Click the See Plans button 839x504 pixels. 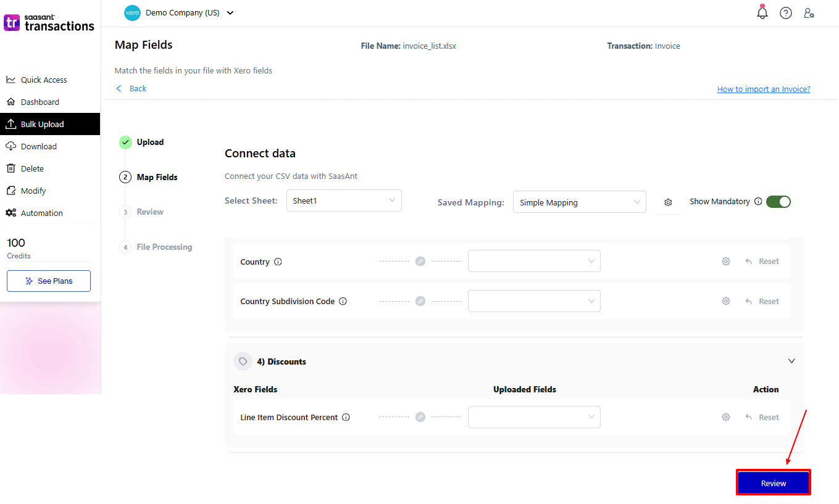pyautogui.click(x=49, y=281)
